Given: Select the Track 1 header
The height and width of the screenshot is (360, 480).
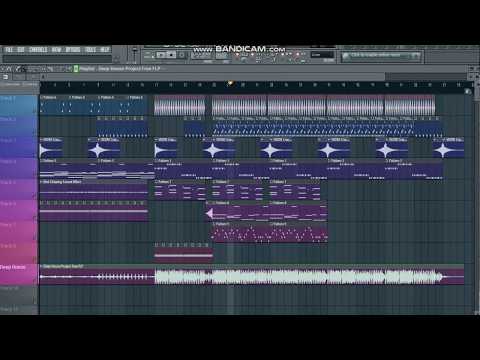Looking at the screenshot, I should click(x=19, y=105).
